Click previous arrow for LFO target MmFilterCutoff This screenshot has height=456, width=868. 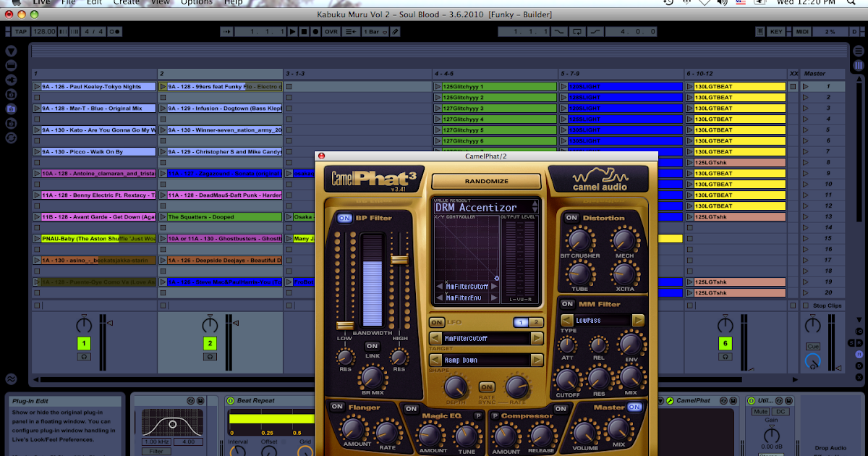tap(435, 338)
